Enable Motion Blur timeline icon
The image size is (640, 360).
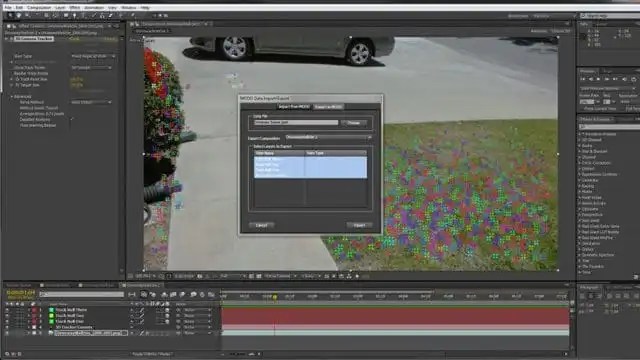point(182,294)
